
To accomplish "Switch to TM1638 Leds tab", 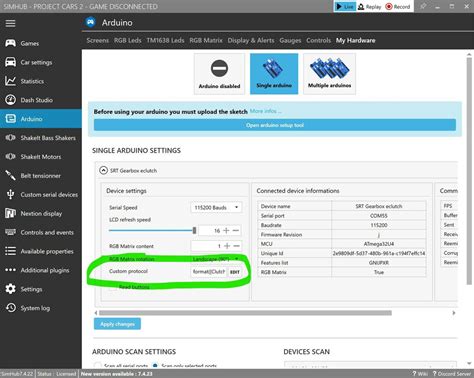I will click(x=165, y=40).
